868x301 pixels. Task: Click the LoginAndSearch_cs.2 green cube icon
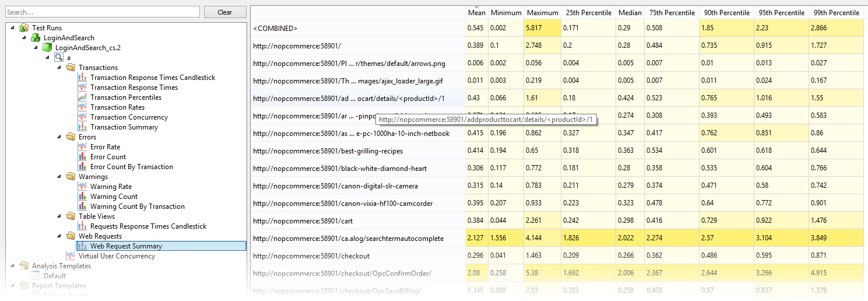point(47,48)
